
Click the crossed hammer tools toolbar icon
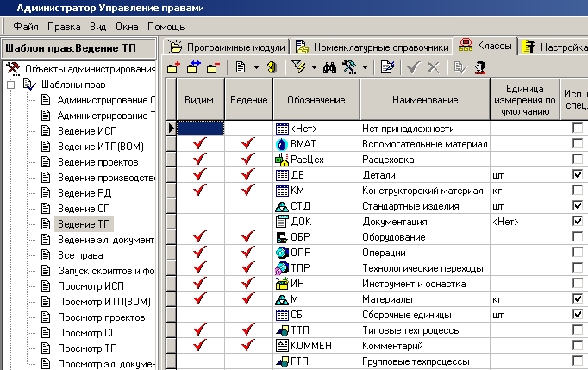click(x=349, y=67)
